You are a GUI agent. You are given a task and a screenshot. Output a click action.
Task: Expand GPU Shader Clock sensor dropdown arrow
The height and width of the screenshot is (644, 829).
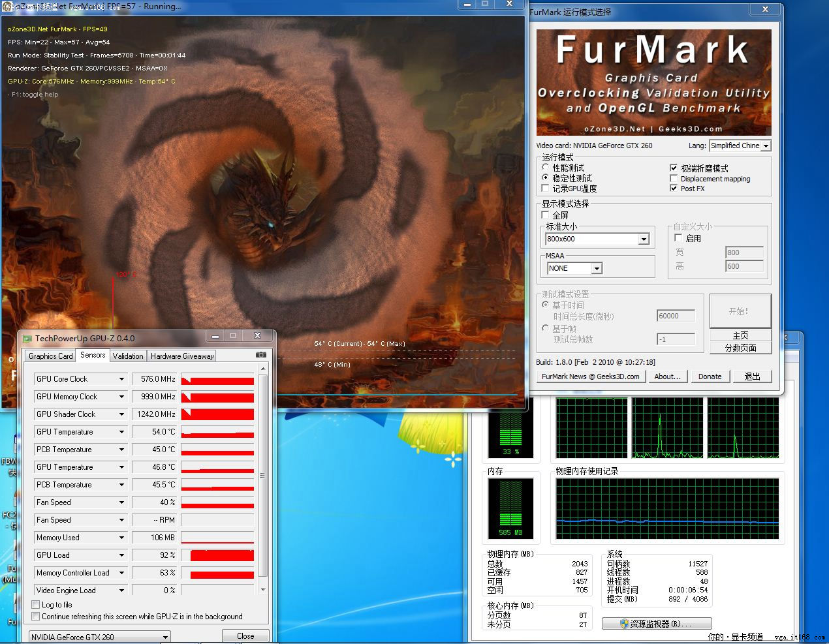click(x=121, y=414)
